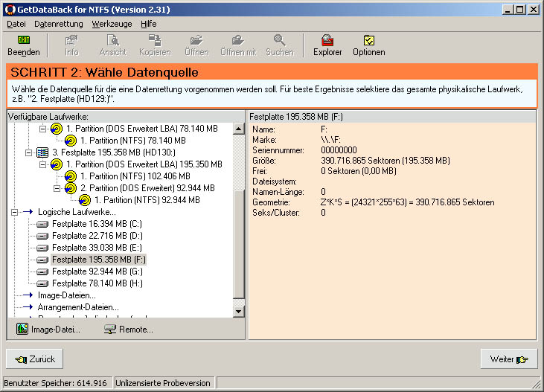The image size is (544, 392).
Task: Collapse the 3. Festplatte HD130 node
Action: point(28,152)
